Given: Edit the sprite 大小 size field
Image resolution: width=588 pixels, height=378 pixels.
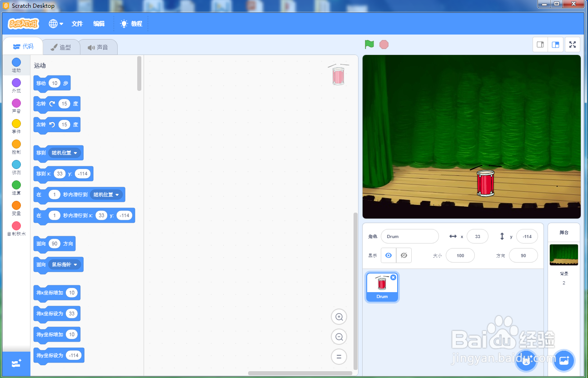Looking at the screenshot, I should point(460,255).
